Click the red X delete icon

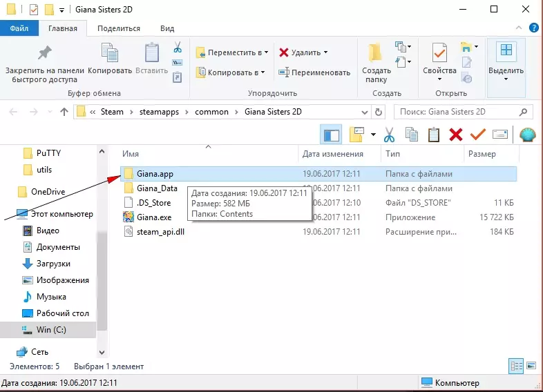click(456, 135)
